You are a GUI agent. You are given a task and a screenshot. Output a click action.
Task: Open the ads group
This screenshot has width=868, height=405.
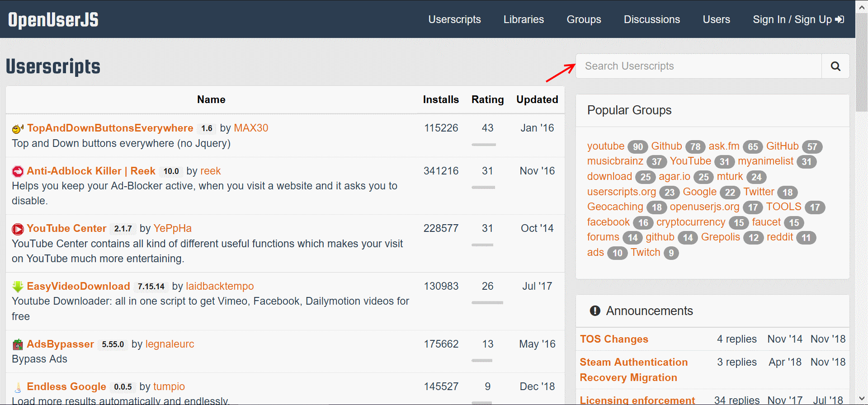(x=595, y=252)
